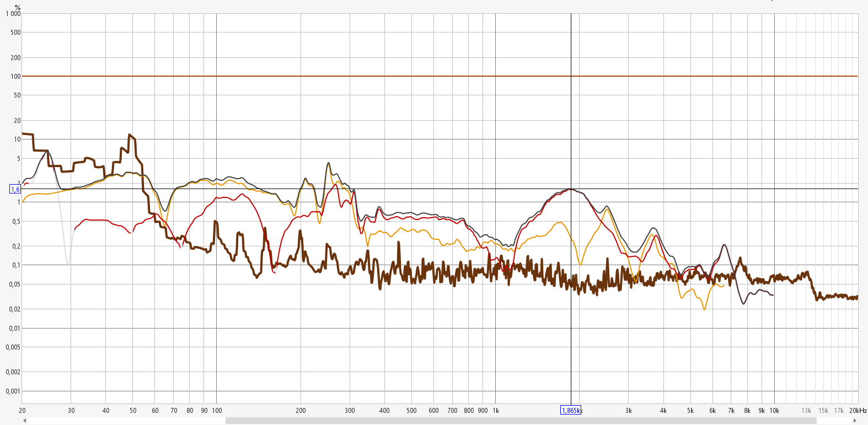Image resolution: width=868 pixels, height=425 pixels.
Task: Click the thick brown trace peak near 50 Hz
Action: 130,135
